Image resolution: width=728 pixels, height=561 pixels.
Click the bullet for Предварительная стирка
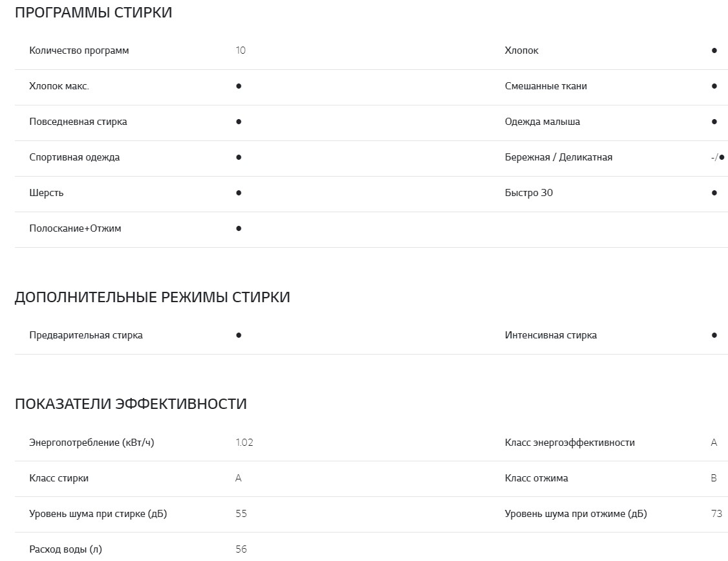click(x=239, y=335)
